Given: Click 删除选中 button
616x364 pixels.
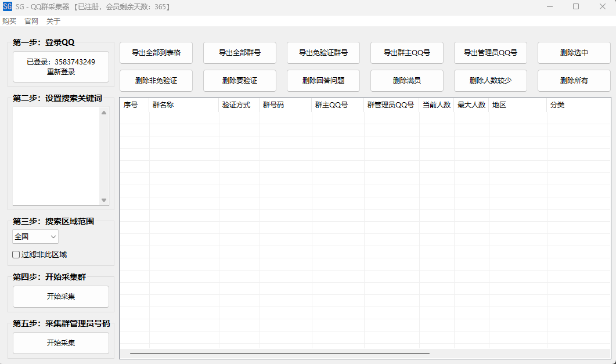Looking at the screenshot, I should pyautogui.click(x=574, y=53).
